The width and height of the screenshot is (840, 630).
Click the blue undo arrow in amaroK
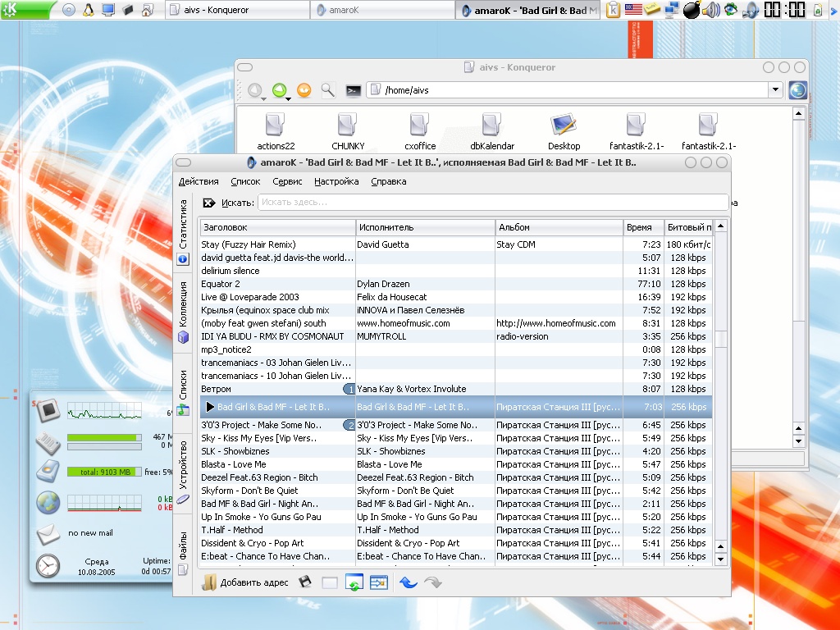409,582
